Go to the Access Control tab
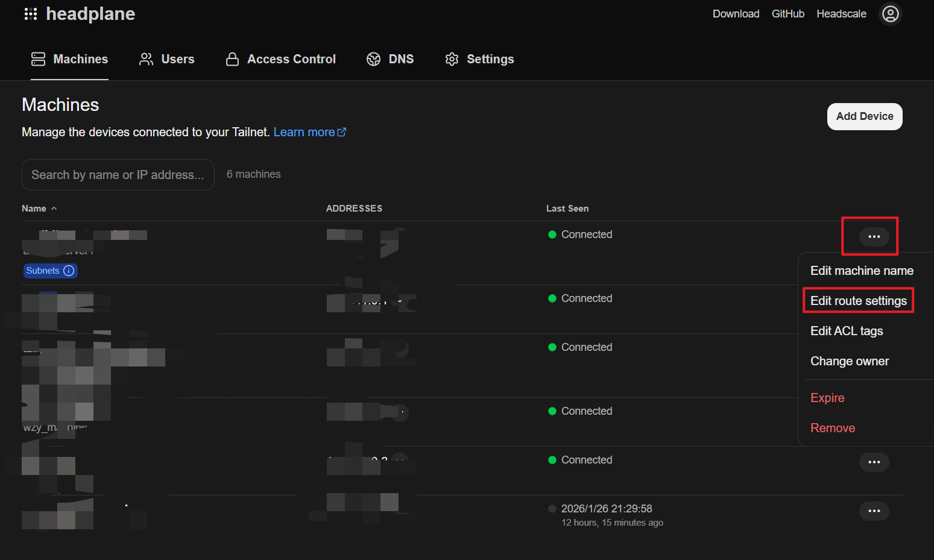 click(x=281, y=59)
